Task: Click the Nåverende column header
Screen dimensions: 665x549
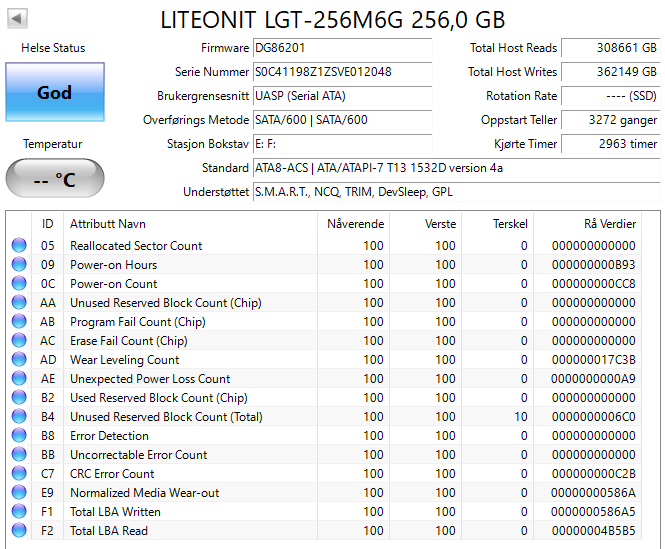Action: click(x=353, y=224)
